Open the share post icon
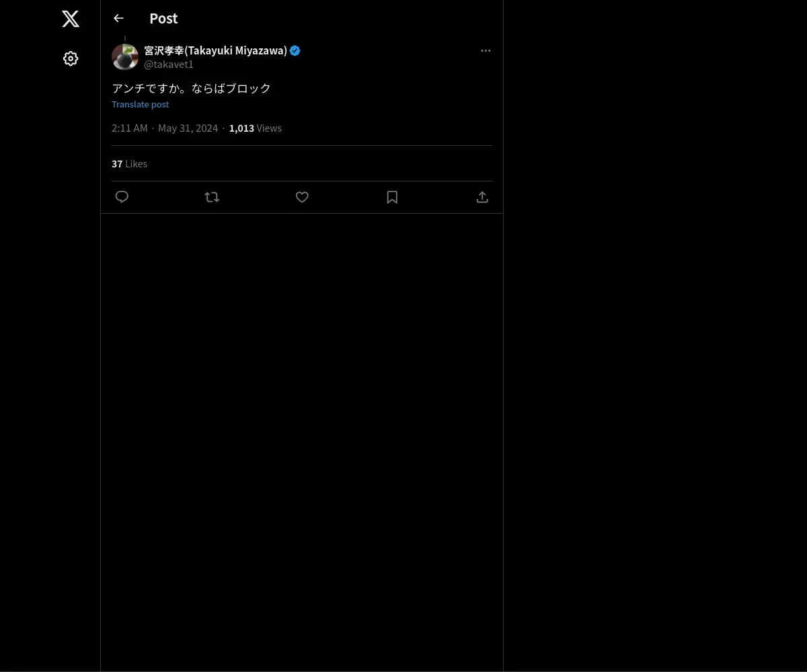The height and width of the screenshot is (672, 807). (482, 197)
